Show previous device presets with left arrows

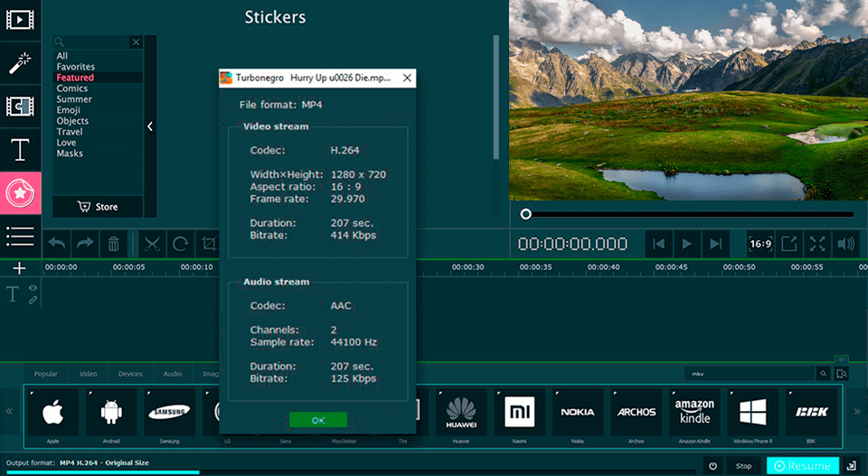[9, 411]
